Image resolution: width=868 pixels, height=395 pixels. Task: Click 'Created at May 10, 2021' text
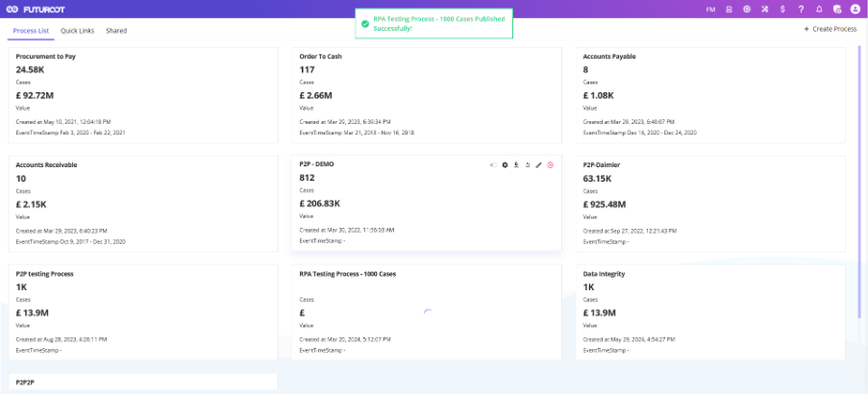(x=63, y=122)
